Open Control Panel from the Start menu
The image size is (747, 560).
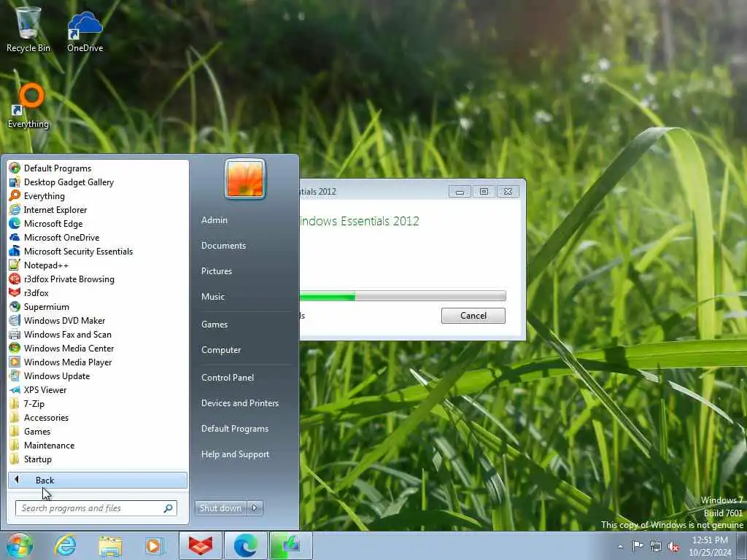tap(228, 377)
